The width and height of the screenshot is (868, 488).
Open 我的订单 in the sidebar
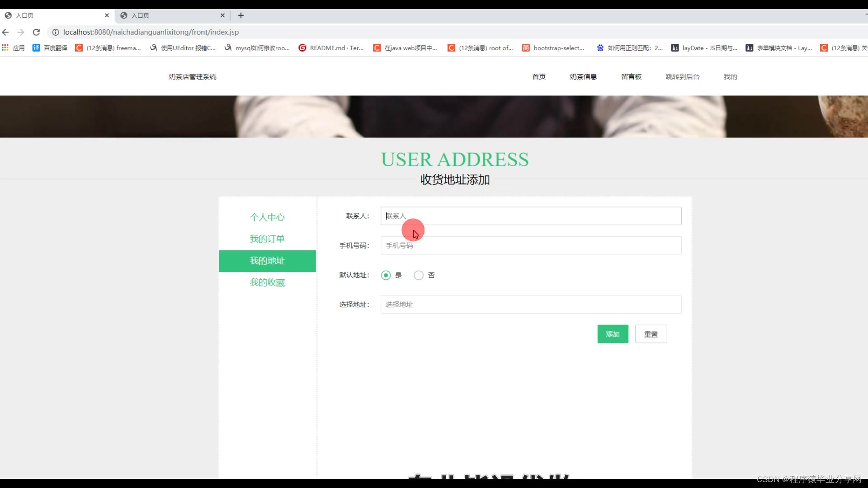pyautogui.click(x=267, y=239)
